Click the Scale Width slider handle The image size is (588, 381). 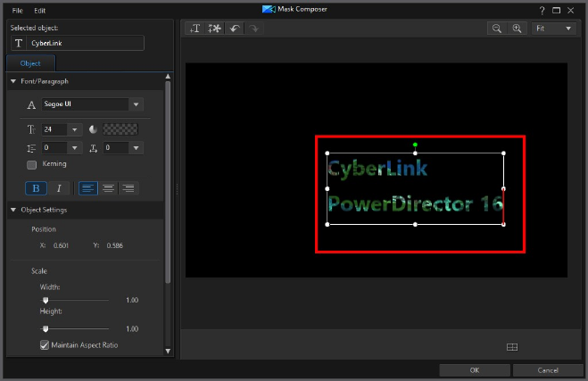46,300
